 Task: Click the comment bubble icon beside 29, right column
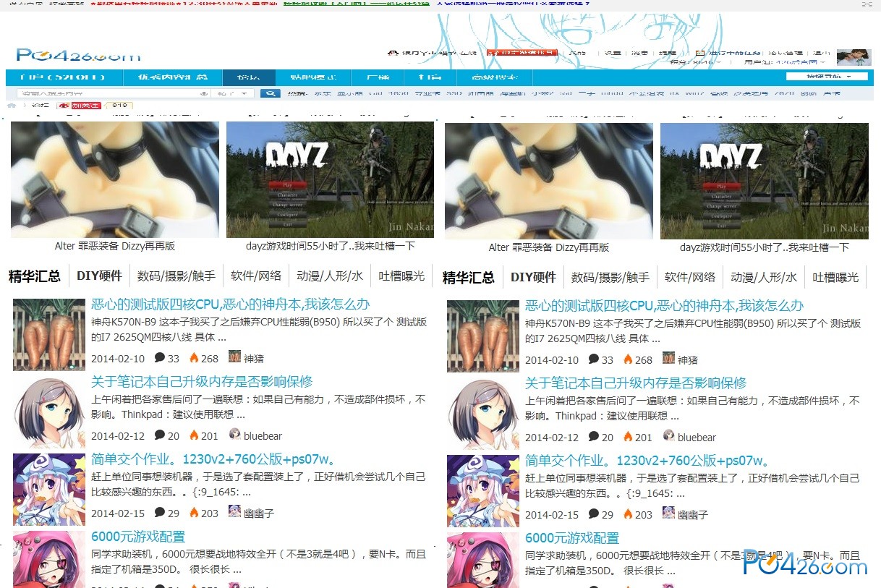click(x=594, y=514)
